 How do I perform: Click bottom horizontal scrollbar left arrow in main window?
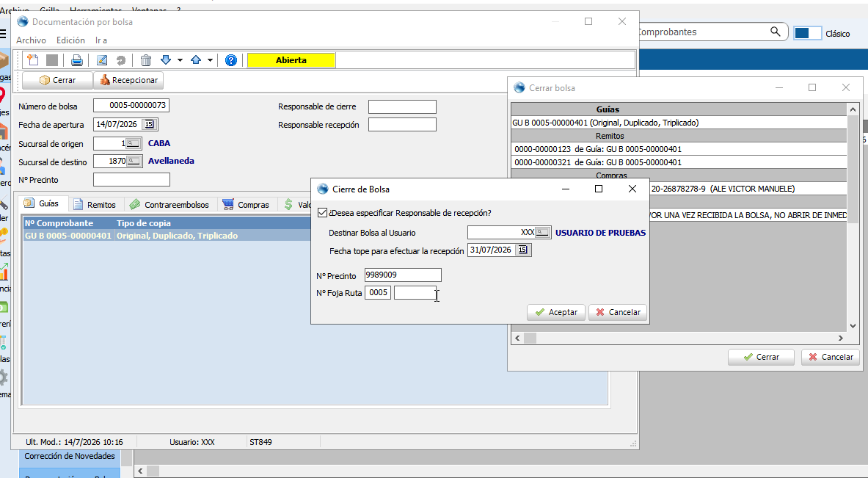[141, 471]
